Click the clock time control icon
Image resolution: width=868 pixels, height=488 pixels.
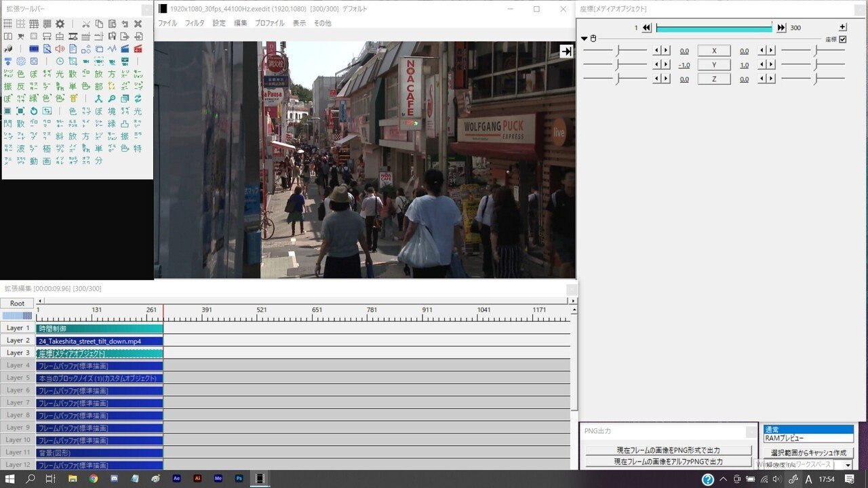pos(60,61)
